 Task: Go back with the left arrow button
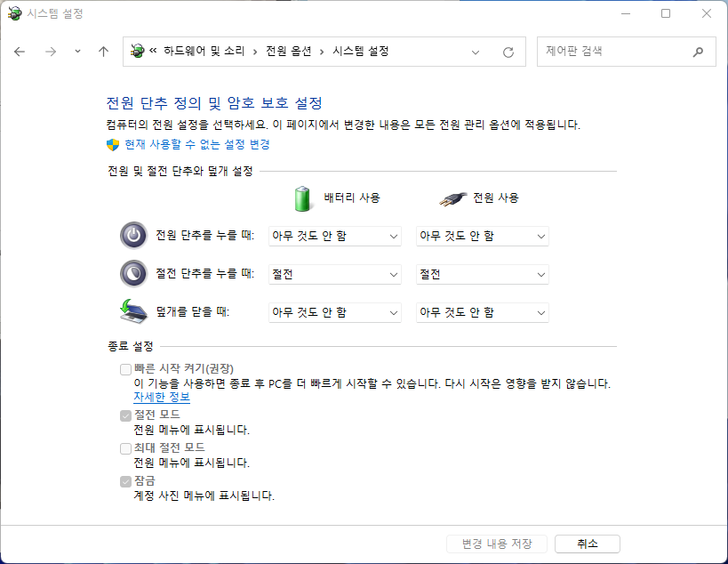(20, 52)
